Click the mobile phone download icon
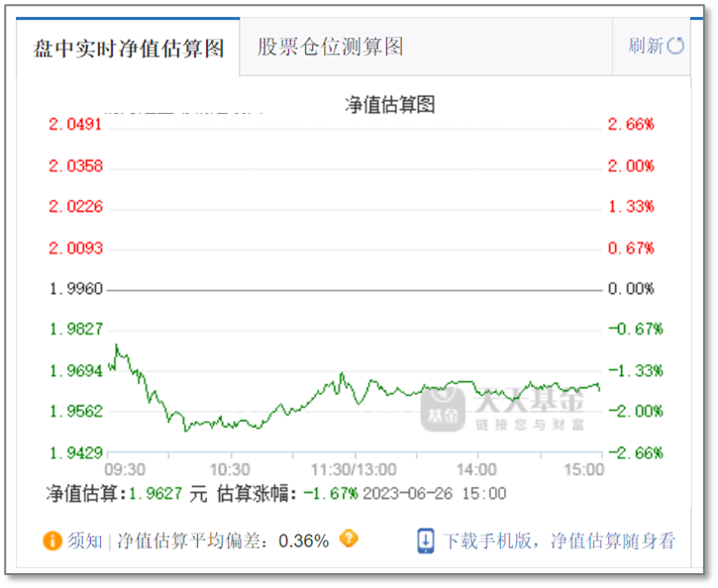The image size is (718, 588). pyautogui.click(x=426, y=540)
